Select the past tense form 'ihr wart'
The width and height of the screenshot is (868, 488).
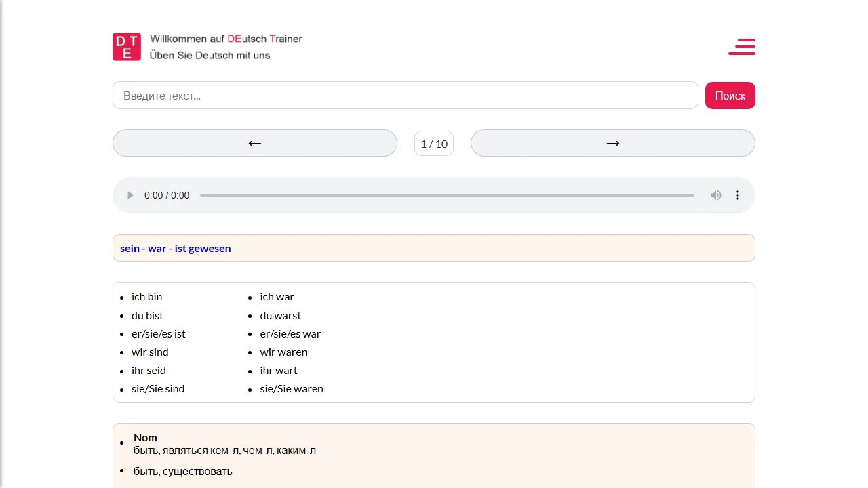[x=278, y=370]
